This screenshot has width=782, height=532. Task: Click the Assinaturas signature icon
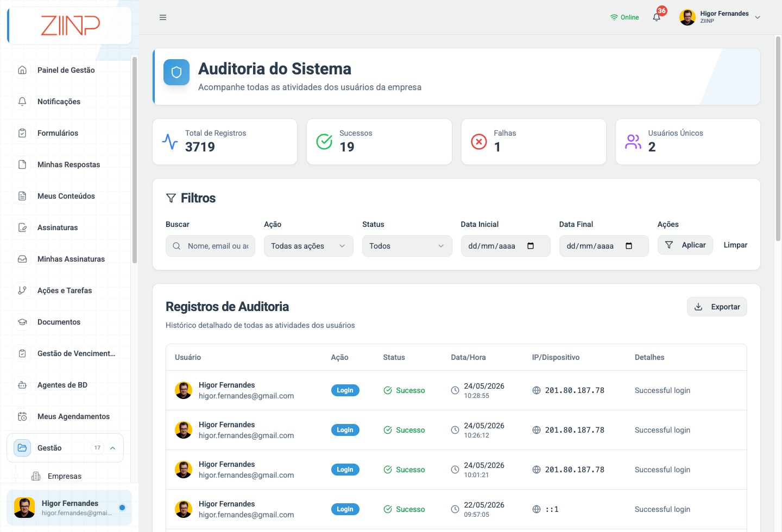(22, 227)
